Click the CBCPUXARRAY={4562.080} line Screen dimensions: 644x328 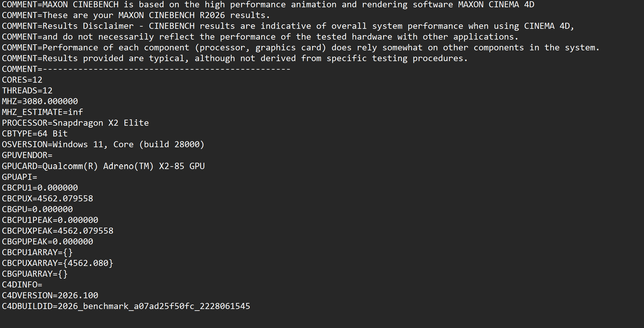pos(58,263)
